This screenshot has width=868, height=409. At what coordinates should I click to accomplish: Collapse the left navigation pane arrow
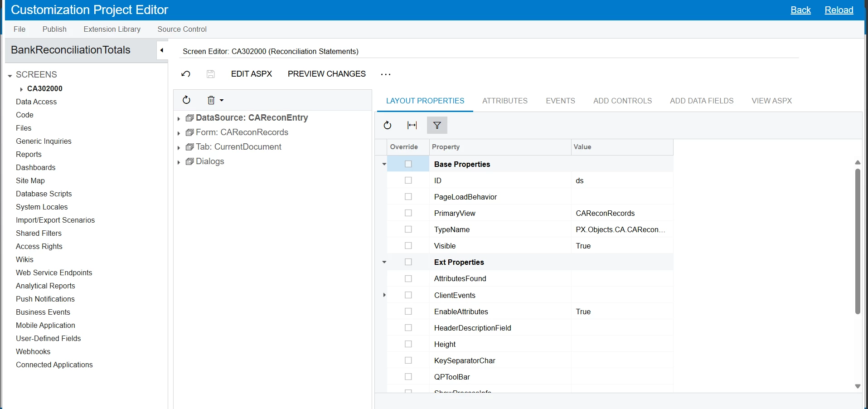click(x=162, y=50)
